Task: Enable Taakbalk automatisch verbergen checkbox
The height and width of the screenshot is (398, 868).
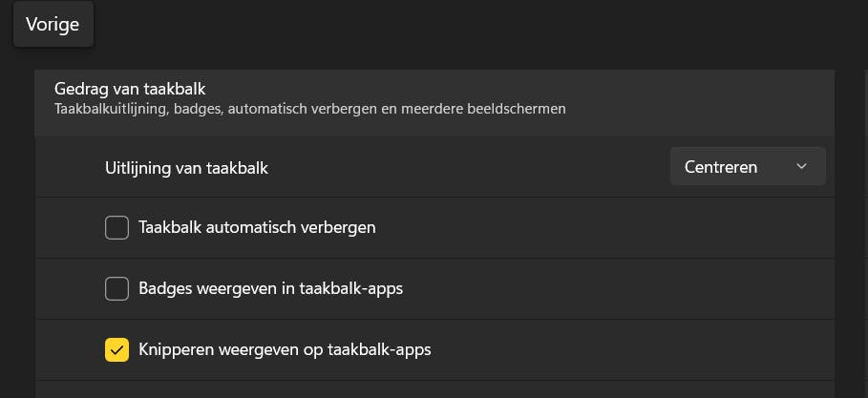Action: pos(116,228)
